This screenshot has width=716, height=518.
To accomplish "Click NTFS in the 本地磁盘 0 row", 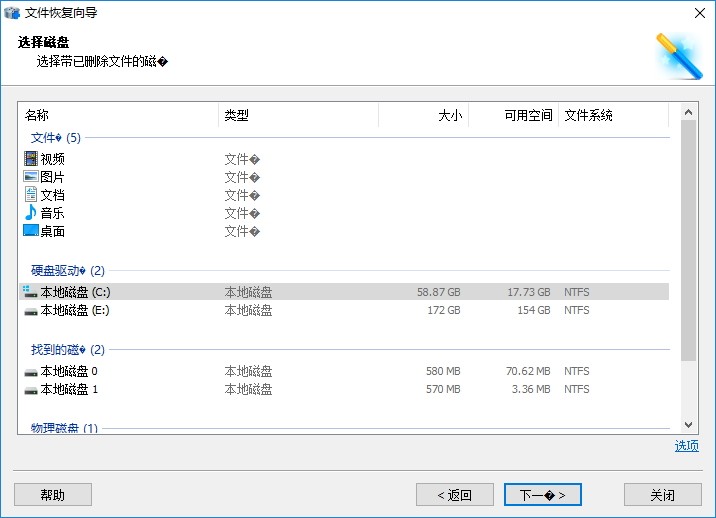I will point(577,371).
